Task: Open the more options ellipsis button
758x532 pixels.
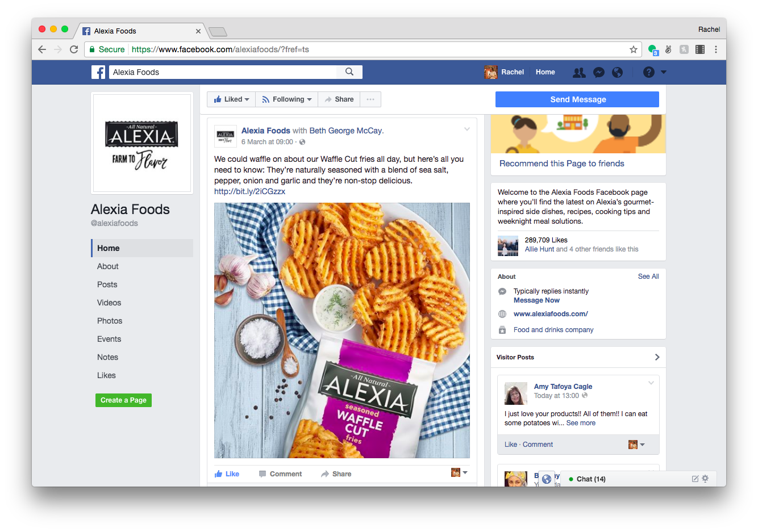Action: point(370,99)
